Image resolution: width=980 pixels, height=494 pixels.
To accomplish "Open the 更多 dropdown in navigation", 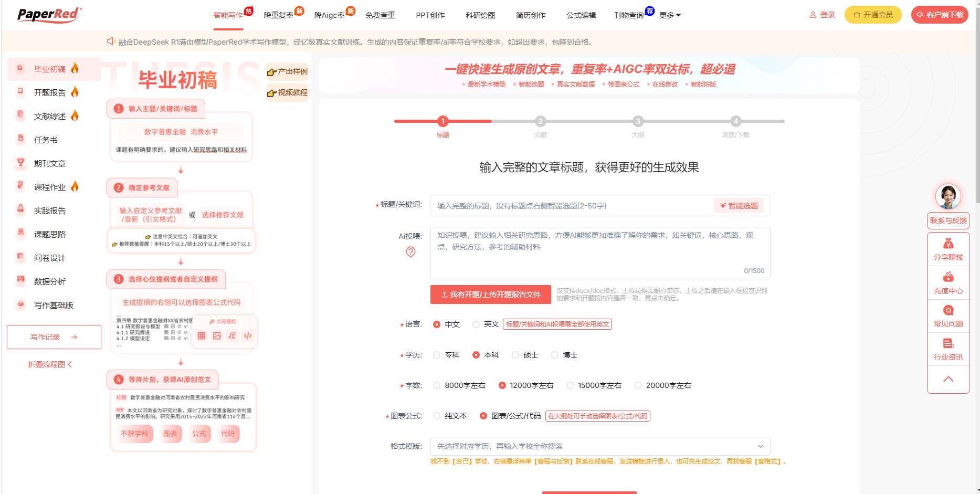I will [670, 15].
